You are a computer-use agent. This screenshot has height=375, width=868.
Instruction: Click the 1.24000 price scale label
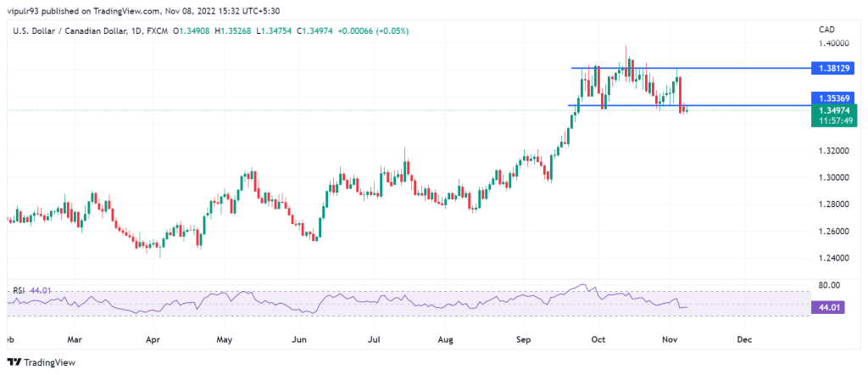coord(832,258)
